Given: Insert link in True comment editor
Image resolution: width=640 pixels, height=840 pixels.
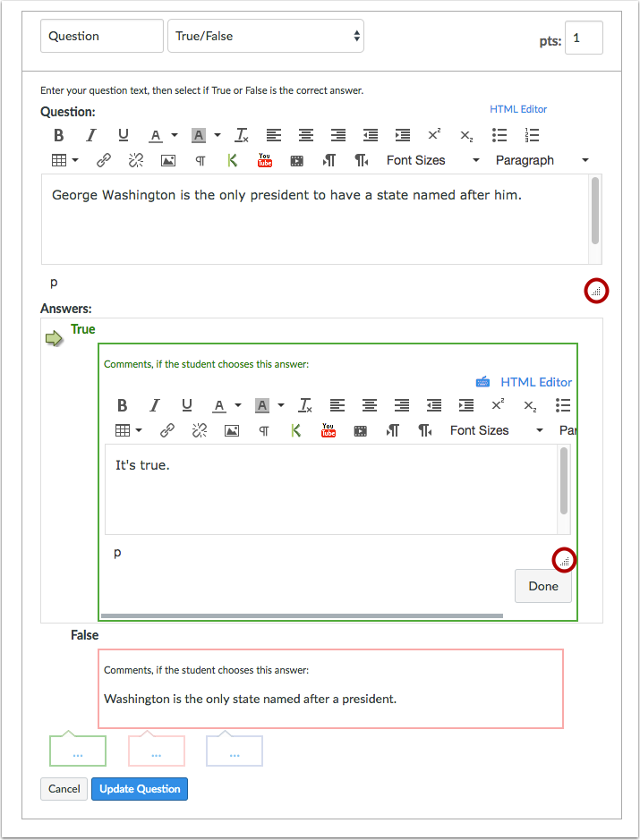Looking at the screenshot, I should coord(167,430).
